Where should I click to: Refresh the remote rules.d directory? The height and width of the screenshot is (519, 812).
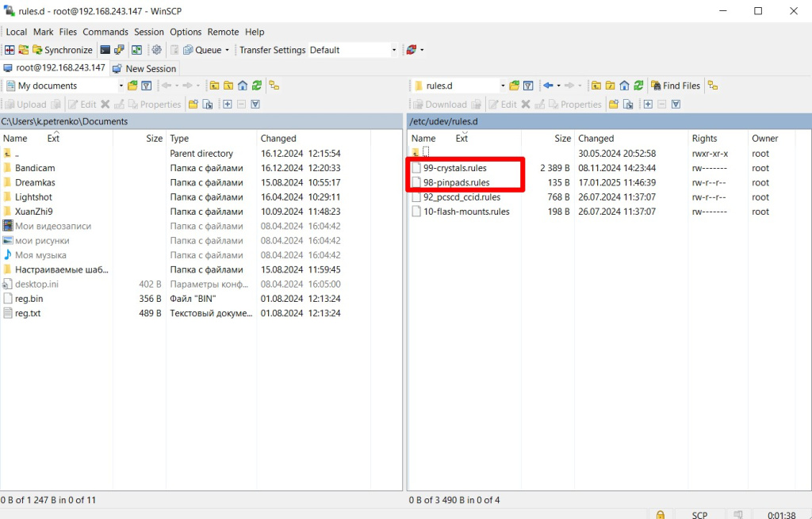tap(639, 86)
